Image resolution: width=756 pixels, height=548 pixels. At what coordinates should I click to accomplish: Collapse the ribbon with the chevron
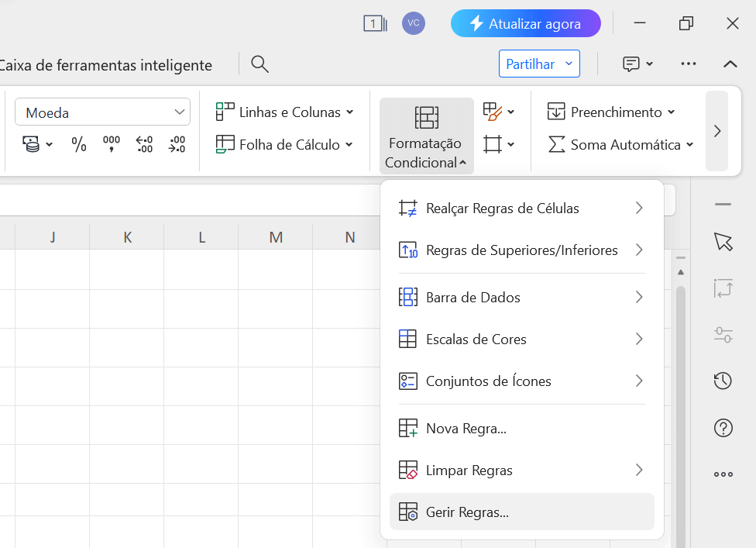click(x=730, y=64)
